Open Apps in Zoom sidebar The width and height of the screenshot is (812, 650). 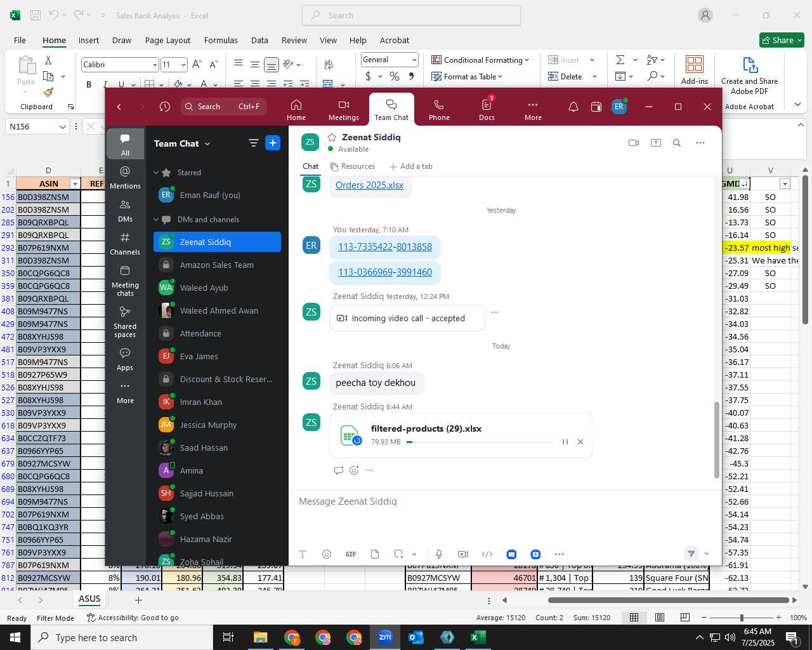(x=125, y=359)
